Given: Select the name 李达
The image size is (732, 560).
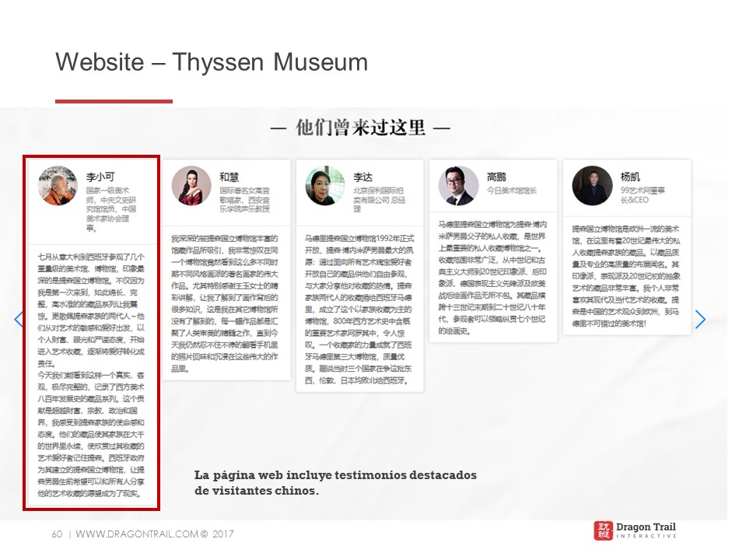Looking at the screenshot, I should (x=362, y=177).
